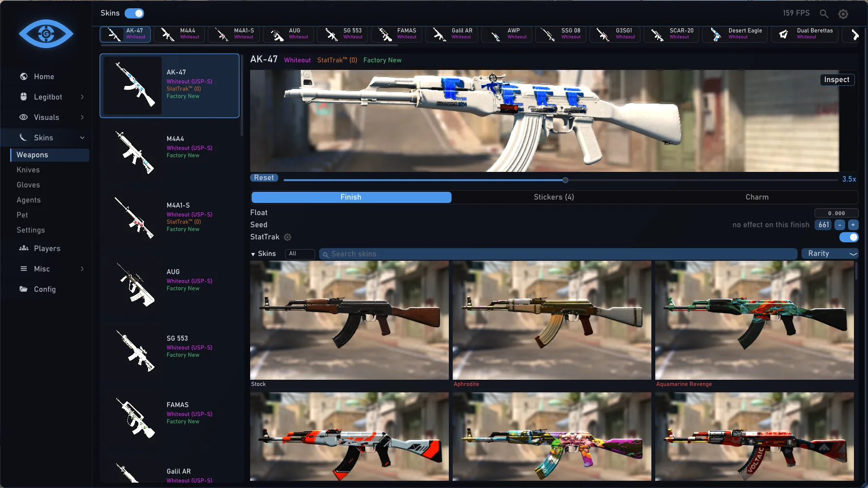Choose the Aquamarine Revenge skin thumbnail
The image size is (868, 488).
pos(754,320)
